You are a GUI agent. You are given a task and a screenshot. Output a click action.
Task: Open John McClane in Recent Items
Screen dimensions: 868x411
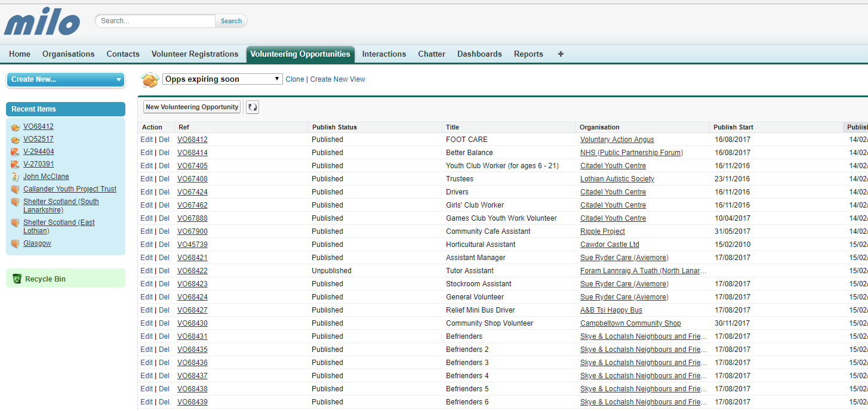[46, 177]
